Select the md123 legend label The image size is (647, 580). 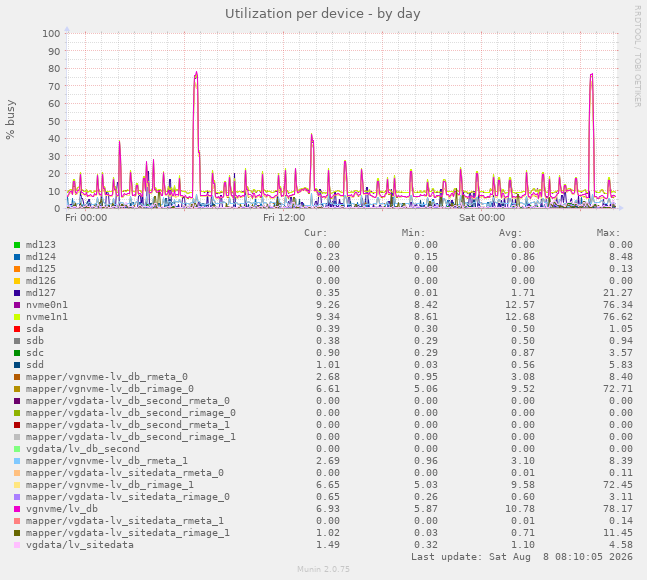[41, 245]
